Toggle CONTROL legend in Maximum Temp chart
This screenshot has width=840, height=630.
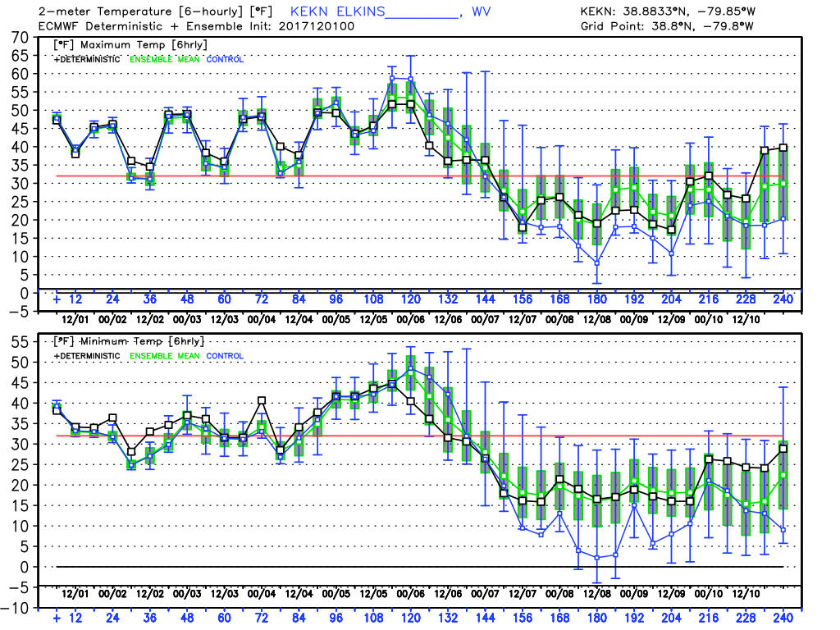tap(224, 58)
